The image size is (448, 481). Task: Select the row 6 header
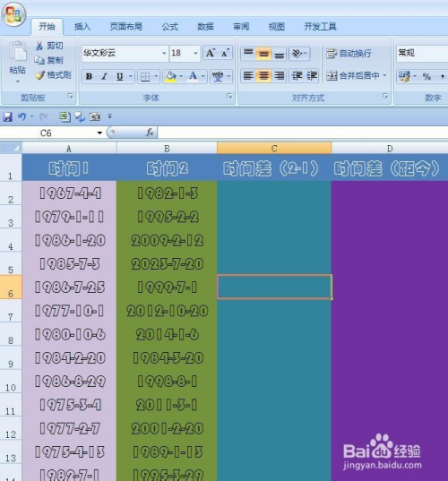point(11,288)
